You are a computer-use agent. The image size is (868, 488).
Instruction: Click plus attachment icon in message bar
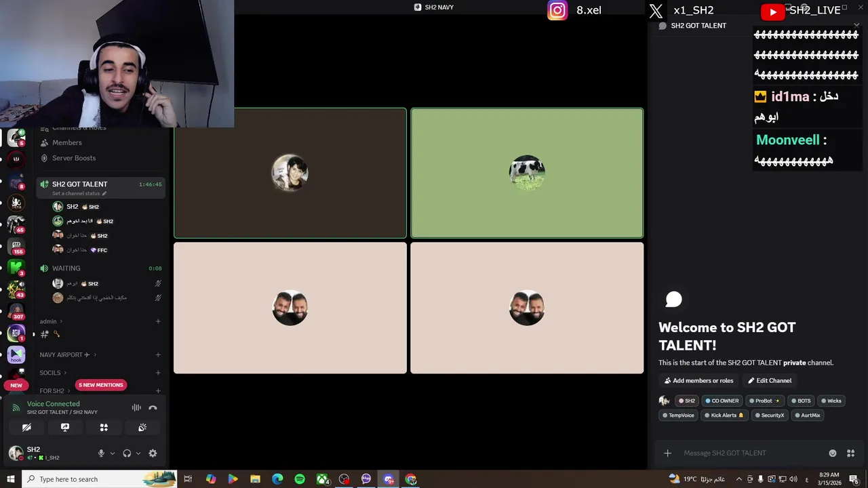tap(667, 453)
